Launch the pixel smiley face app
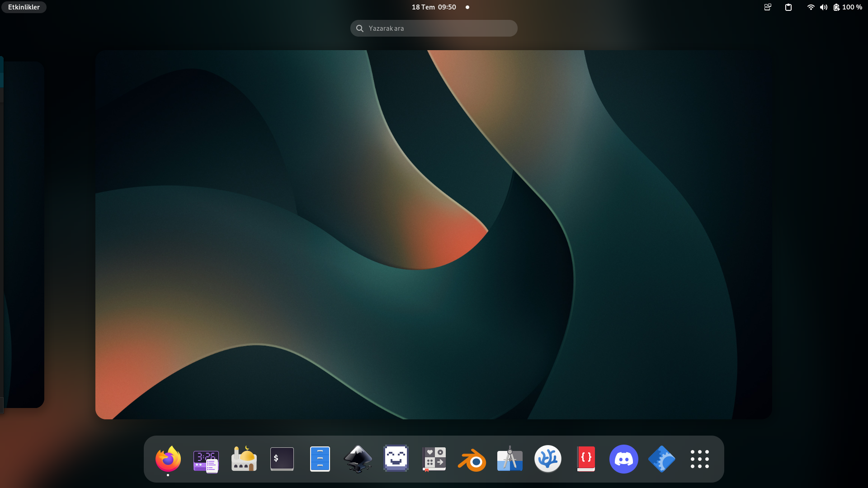 pyautogui.click(x=396, y=459)
